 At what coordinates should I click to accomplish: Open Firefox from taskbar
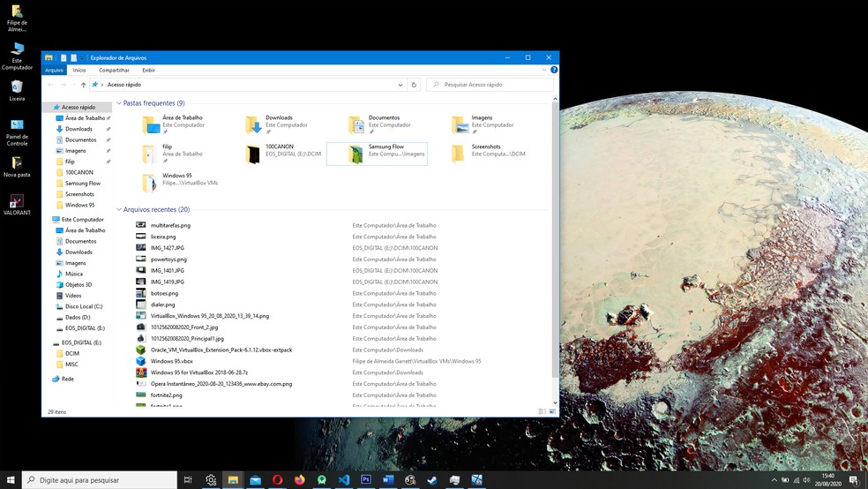[x=300, y=479]
